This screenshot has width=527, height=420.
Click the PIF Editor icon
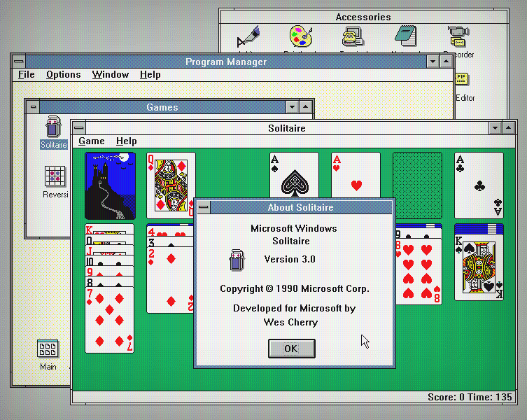pyautogui.click(x=462, y=79)
